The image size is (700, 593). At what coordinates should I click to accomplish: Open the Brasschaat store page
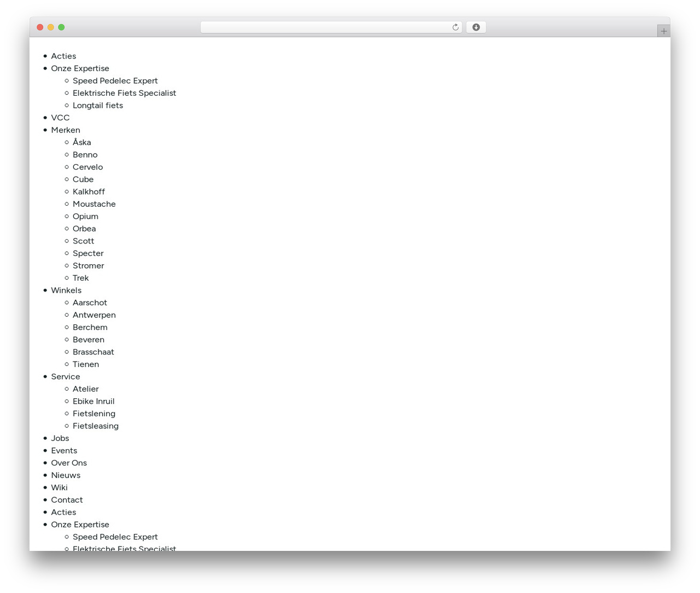[x=94, y=352]
